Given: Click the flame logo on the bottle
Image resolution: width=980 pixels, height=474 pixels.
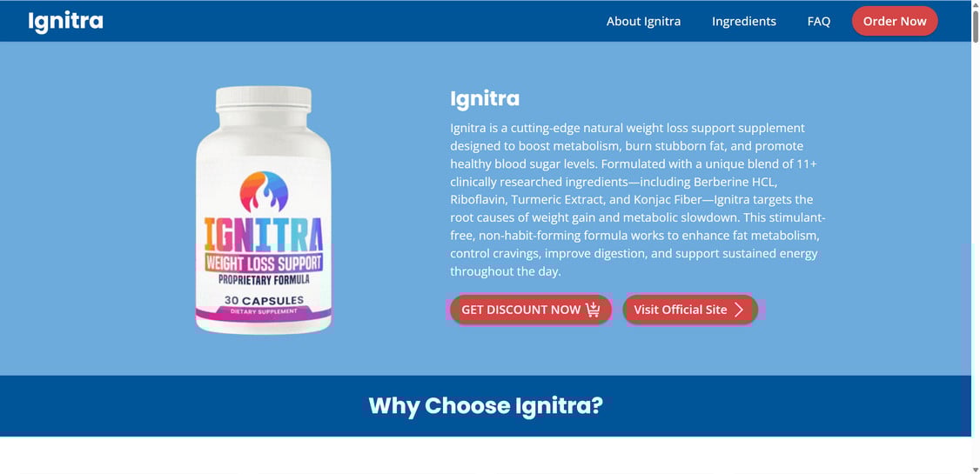Looking at the screenshot, I should [x=264, y=191].
